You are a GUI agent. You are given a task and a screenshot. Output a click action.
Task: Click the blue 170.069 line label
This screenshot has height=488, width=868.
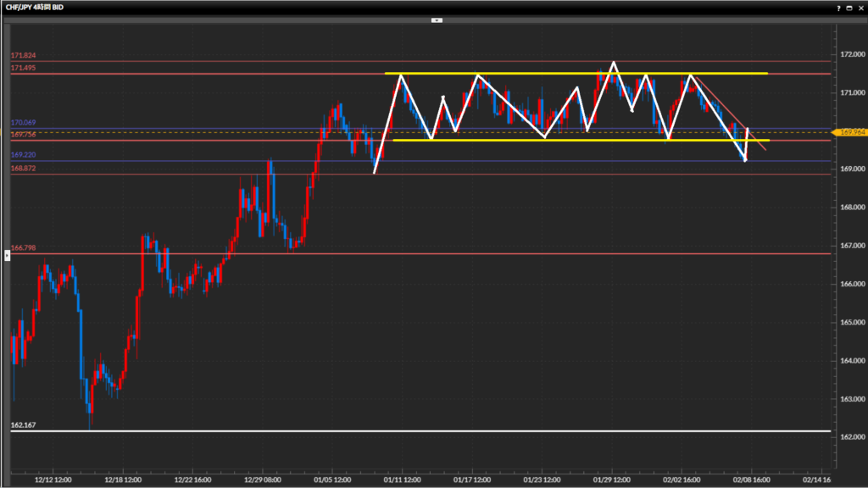click(x=24, y=123)
